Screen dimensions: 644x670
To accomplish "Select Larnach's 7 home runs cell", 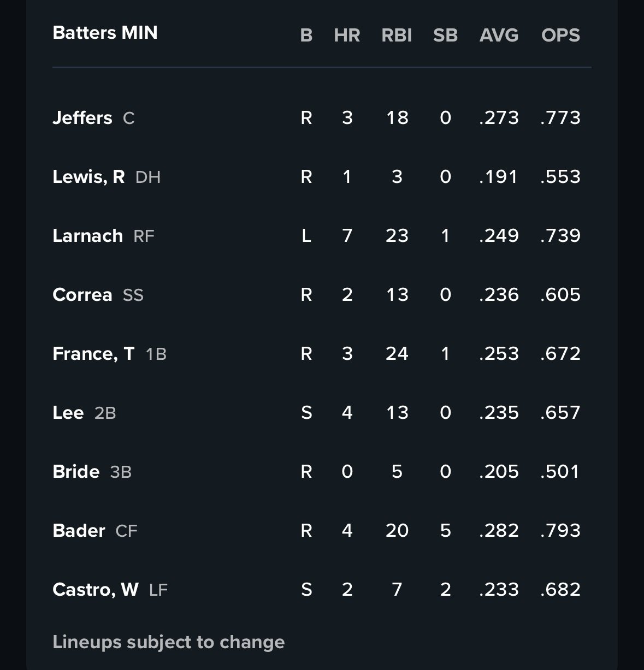I will pos(347,236).
